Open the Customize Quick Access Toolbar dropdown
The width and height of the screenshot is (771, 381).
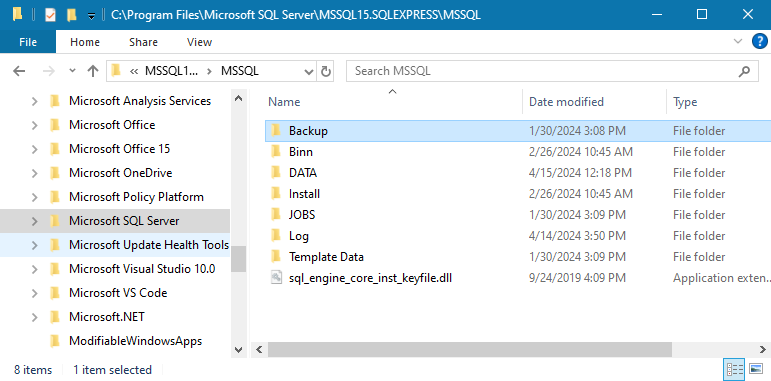point(91,16)
